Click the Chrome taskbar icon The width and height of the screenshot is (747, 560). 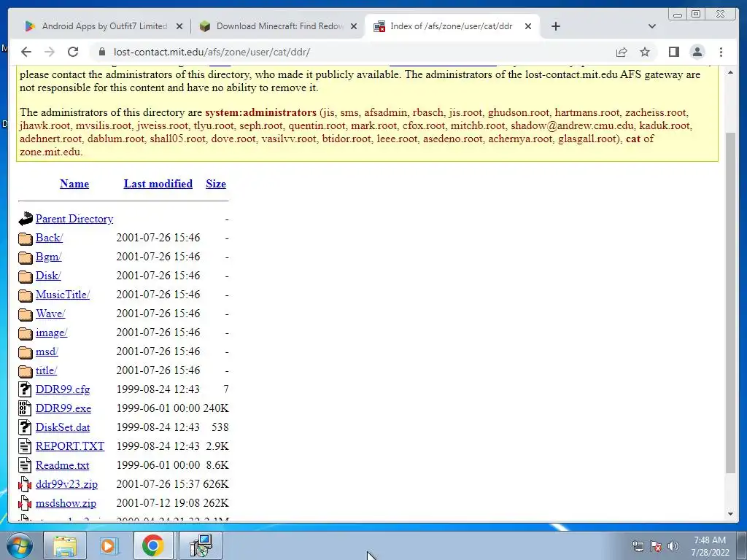[153, 545]
